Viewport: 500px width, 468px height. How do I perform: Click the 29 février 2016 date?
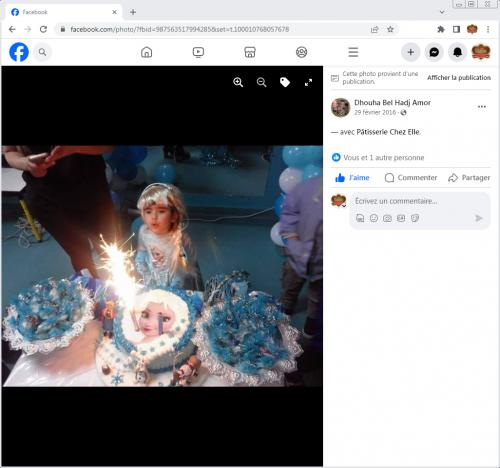pos(375,112)
